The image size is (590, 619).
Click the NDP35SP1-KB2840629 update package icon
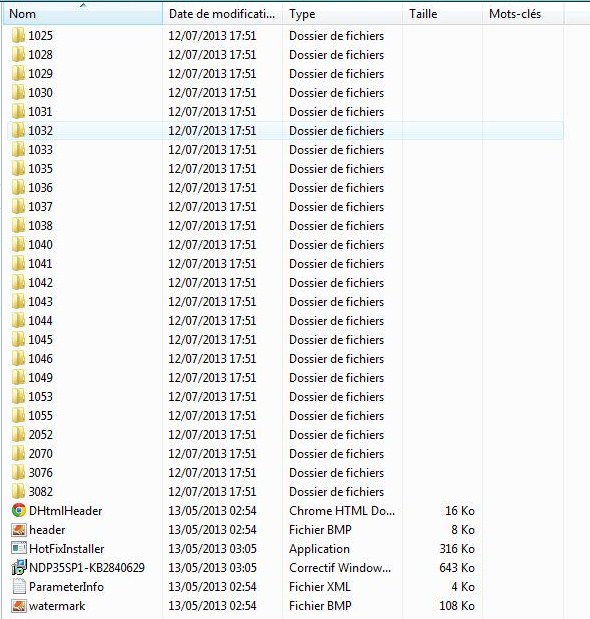[x=19, y=567]
